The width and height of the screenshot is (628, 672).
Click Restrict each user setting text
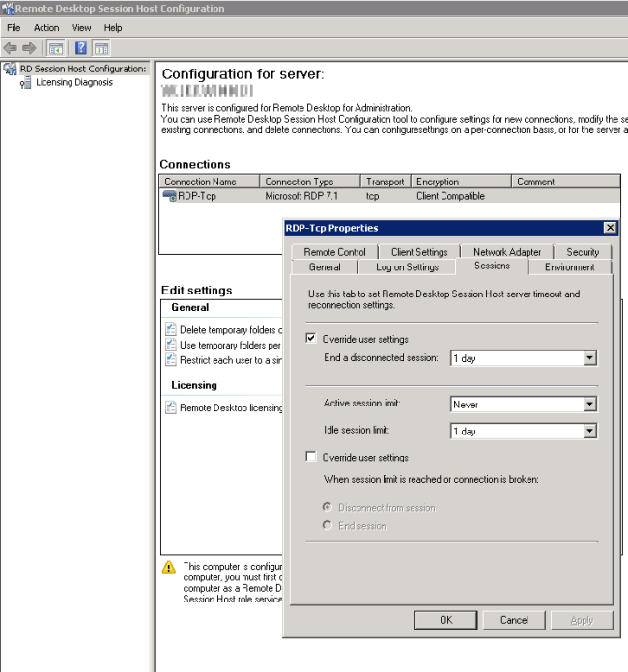231,360
